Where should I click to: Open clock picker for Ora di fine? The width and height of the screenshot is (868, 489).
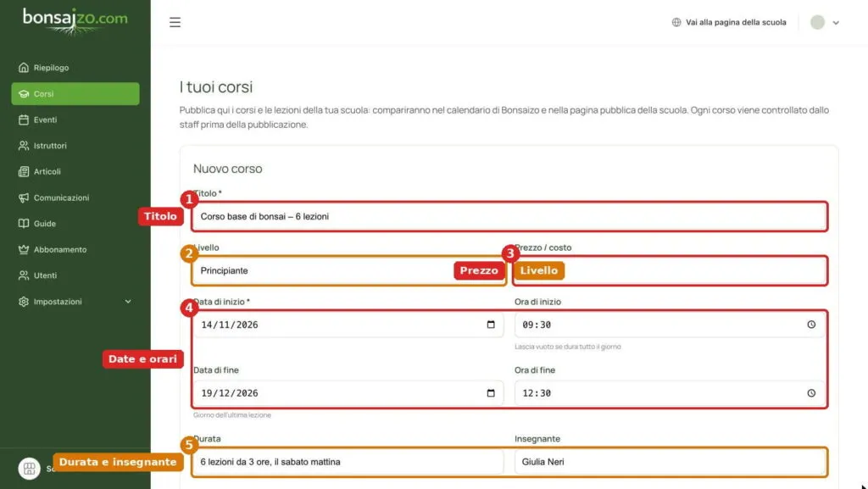click(x=811, y=393)
